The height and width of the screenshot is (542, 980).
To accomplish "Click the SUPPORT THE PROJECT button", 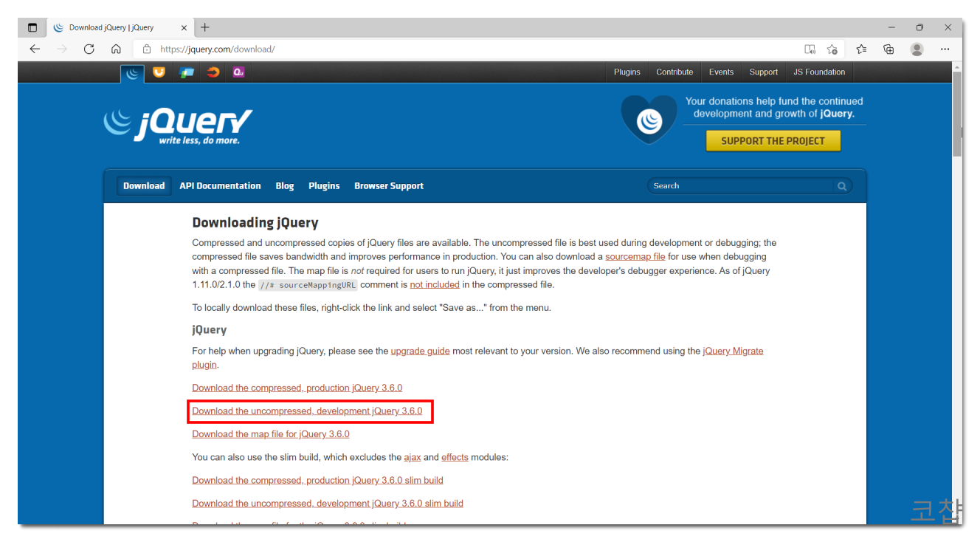I will pos(773,141).
